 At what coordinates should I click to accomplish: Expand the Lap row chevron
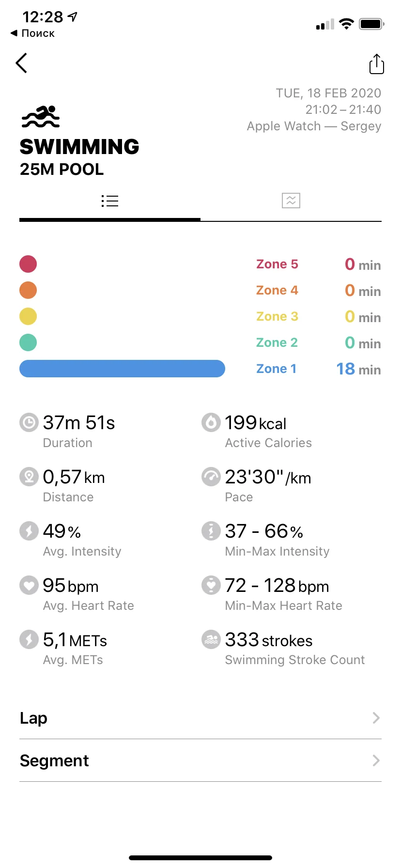(376, 718)
